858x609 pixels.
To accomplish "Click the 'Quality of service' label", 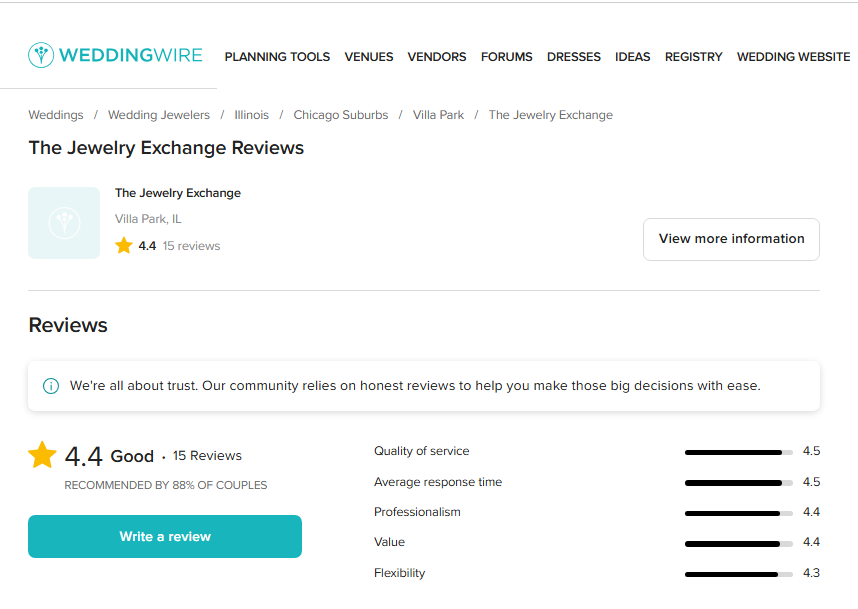I will coord(421,451).
